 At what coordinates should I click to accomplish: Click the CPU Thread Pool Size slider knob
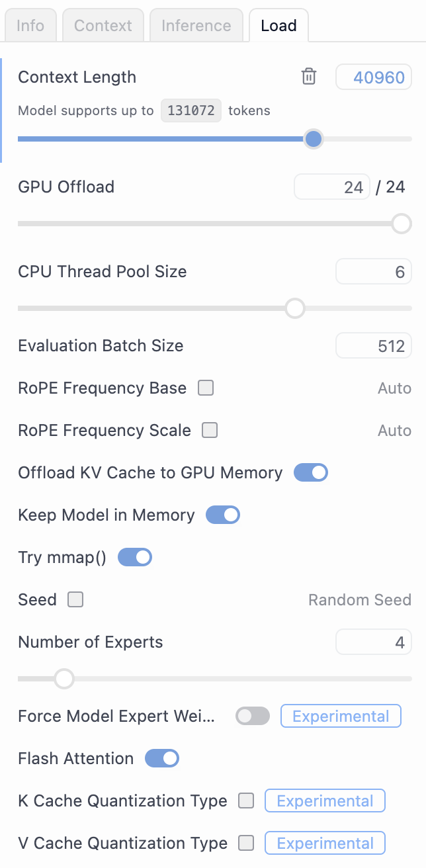coord(294,308)
